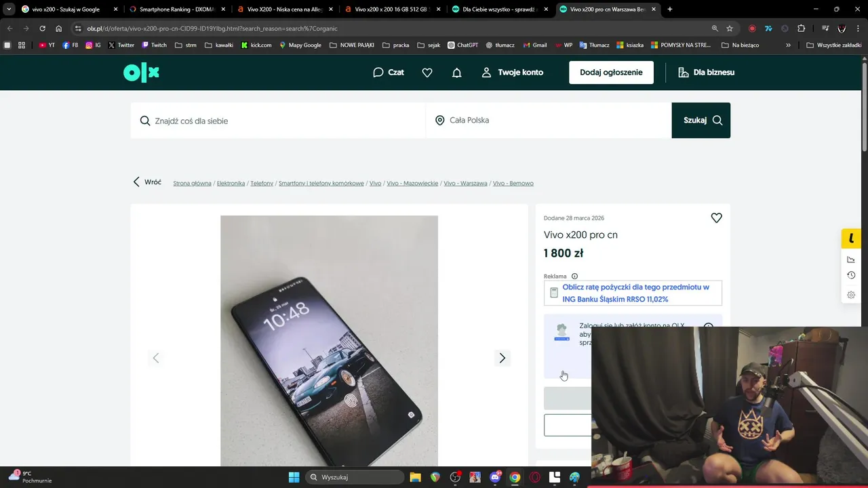Open Twitter bookmark

pyautogui.click(x=121, y=45)
